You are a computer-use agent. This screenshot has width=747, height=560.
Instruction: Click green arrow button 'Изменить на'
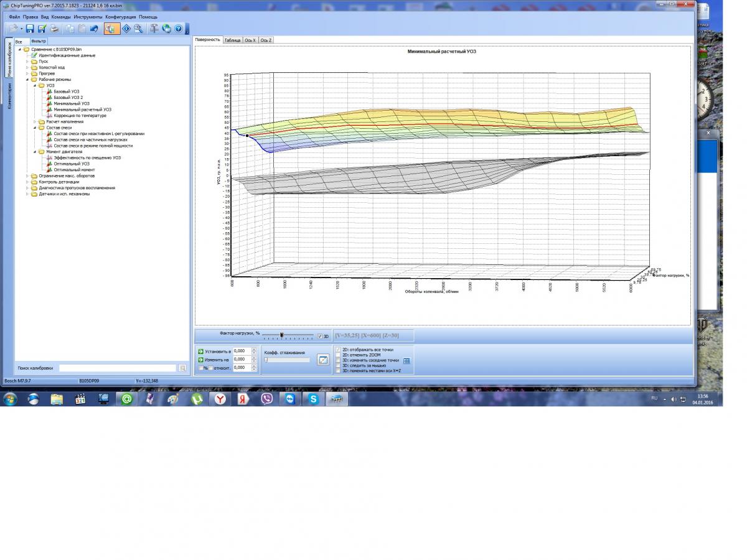[x=200, y=360]
